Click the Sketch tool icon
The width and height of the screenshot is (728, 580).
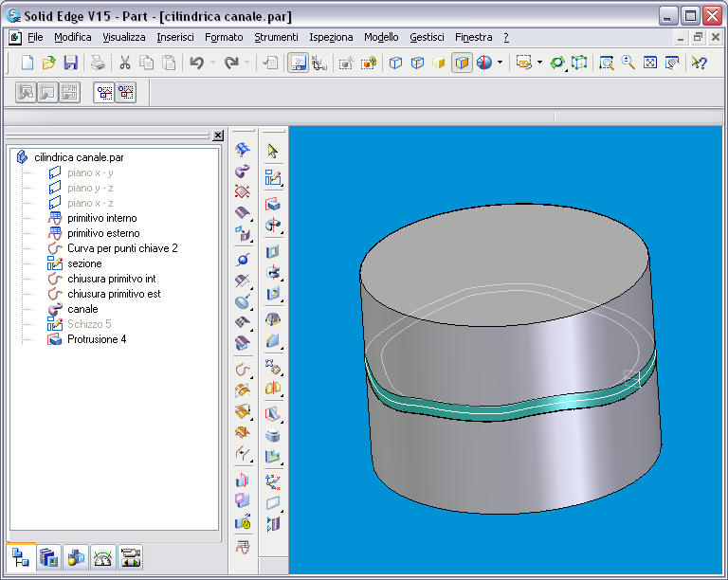273,178
